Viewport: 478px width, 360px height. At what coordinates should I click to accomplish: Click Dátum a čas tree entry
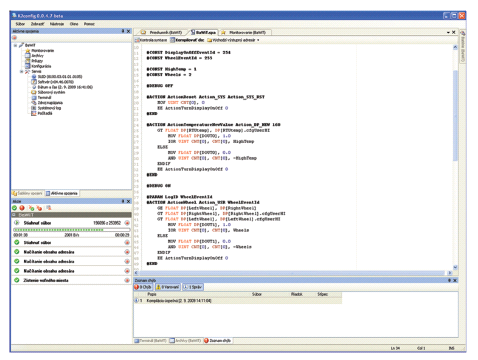pyautogui.click(x=62, y=87)
